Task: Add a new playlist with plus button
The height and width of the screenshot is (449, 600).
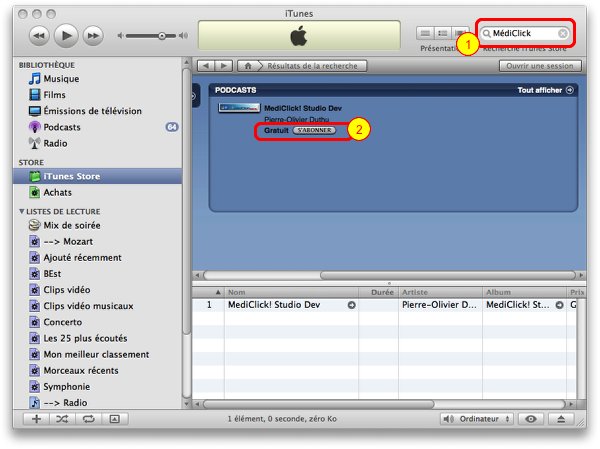Action: pos(37,419)
